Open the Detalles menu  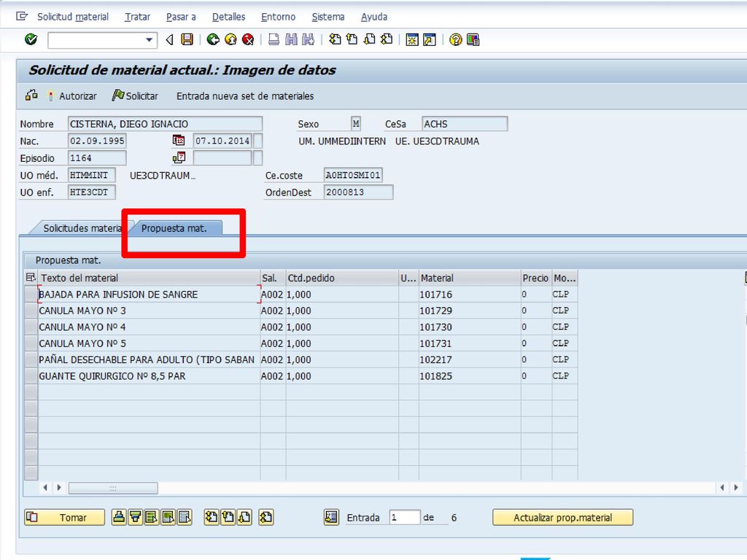[228, 17]
